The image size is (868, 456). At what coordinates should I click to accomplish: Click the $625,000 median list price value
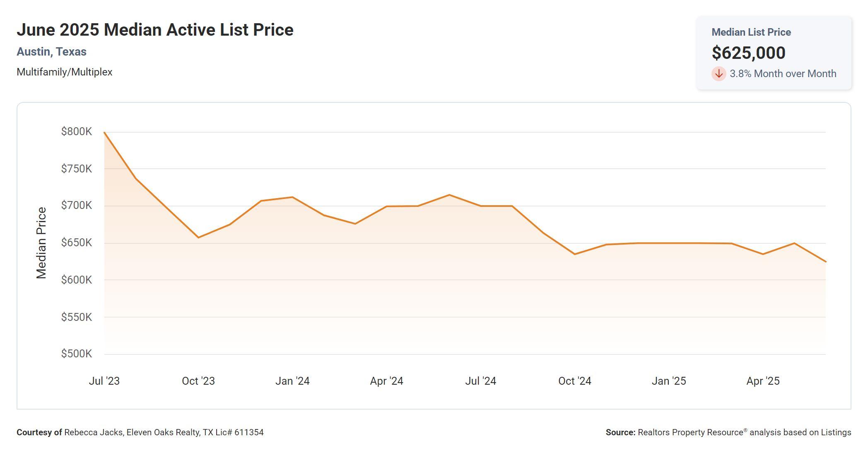(748, 53)
